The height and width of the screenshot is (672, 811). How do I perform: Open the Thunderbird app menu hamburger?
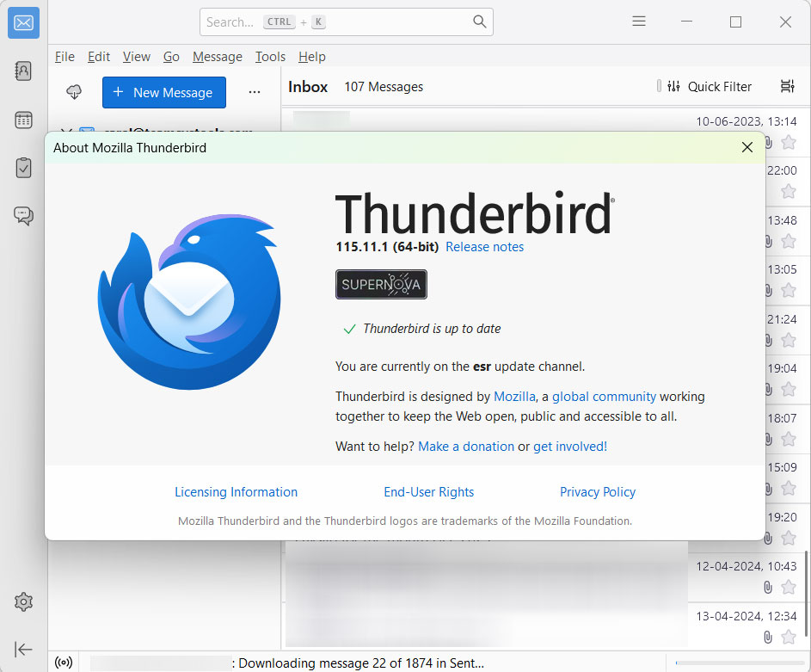pyautogui.click(x=638, y=22)
